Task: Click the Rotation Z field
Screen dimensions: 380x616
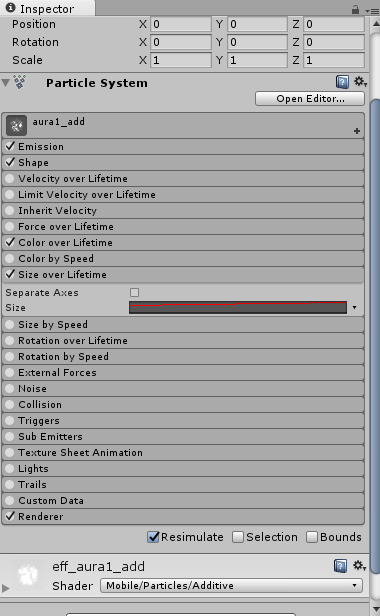Action: [334, 42]
